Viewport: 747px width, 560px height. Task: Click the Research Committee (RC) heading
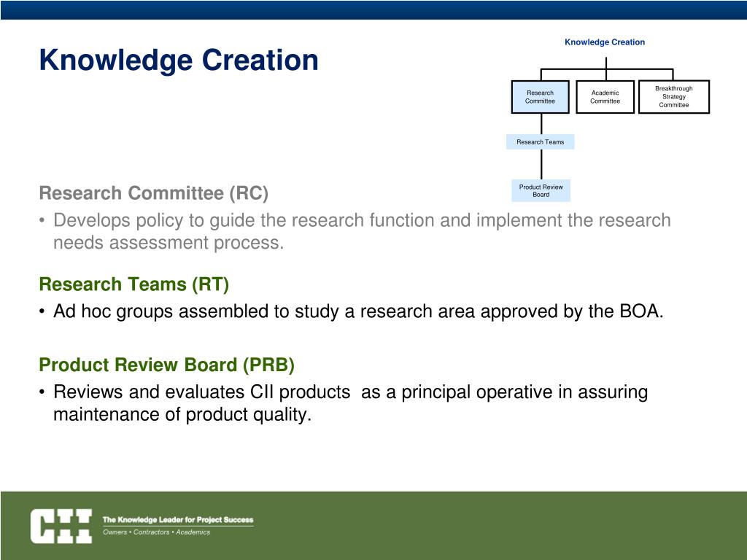(x=153, y=193)
